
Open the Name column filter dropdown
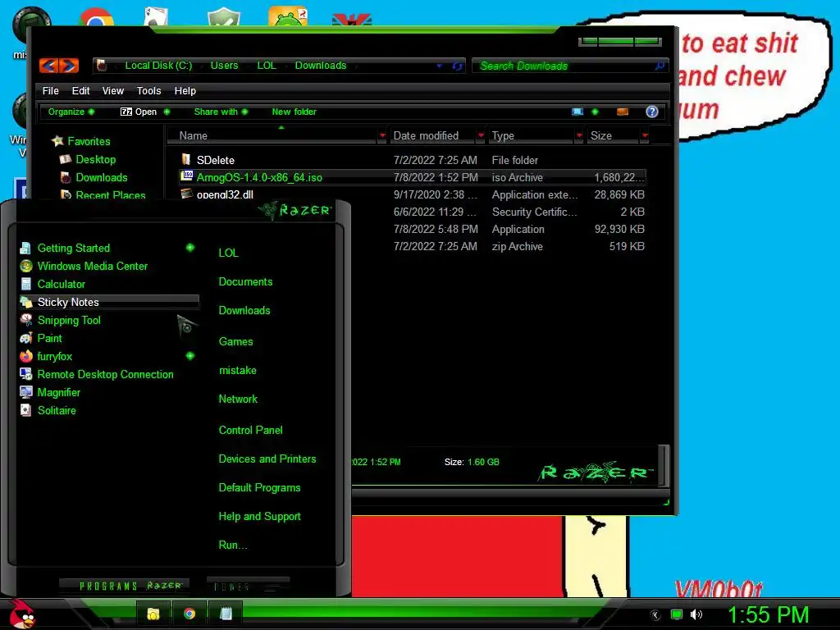382,135
